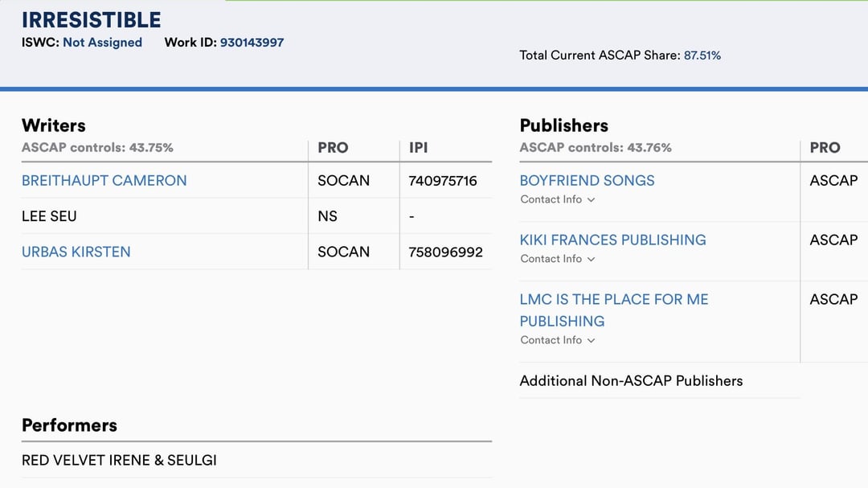Image resolution: width=868 pixels, height=488 pixels.
Task: Click chevron icon beside BOYFRIEND SONGS Contact Info
Action: 592,200
